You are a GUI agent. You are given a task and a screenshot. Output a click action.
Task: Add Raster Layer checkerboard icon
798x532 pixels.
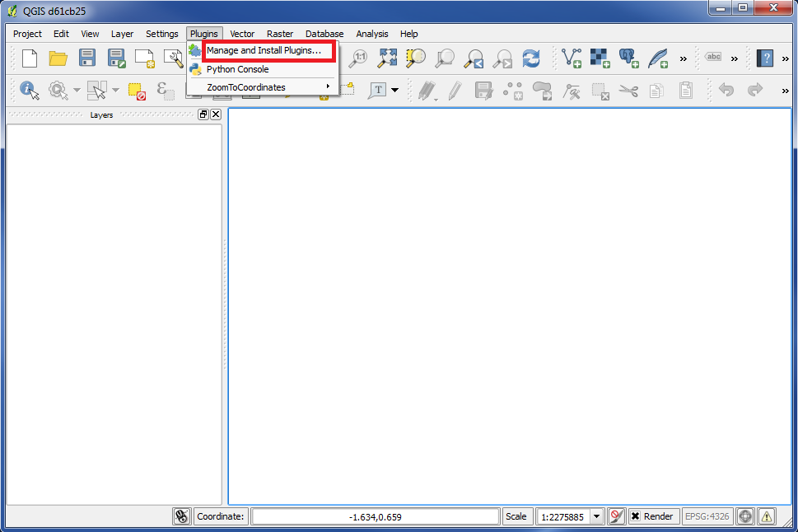point(600,58)
